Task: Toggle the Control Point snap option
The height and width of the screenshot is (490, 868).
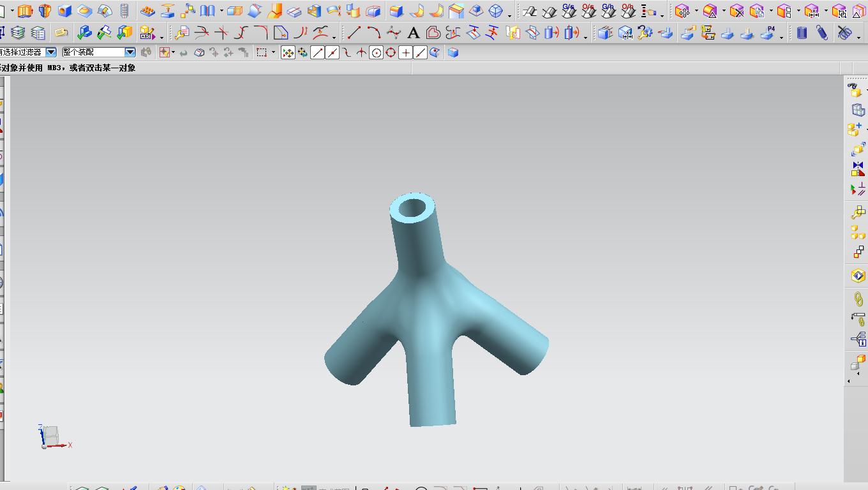Action: pos(347,53)
